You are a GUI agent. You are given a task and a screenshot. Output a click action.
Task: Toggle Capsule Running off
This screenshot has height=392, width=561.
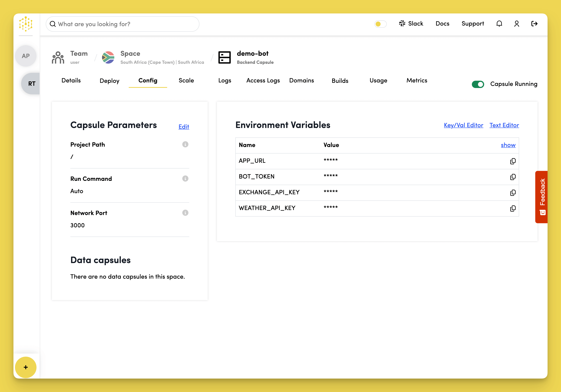pyautogui.click(x=478, y=84)
